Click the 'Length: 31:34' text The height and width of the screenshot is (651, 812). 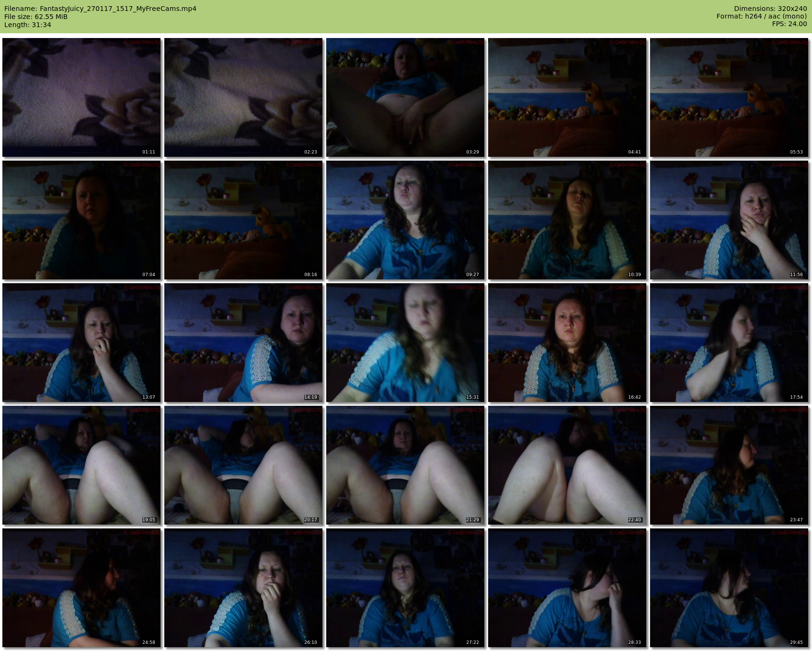(28, 25)
